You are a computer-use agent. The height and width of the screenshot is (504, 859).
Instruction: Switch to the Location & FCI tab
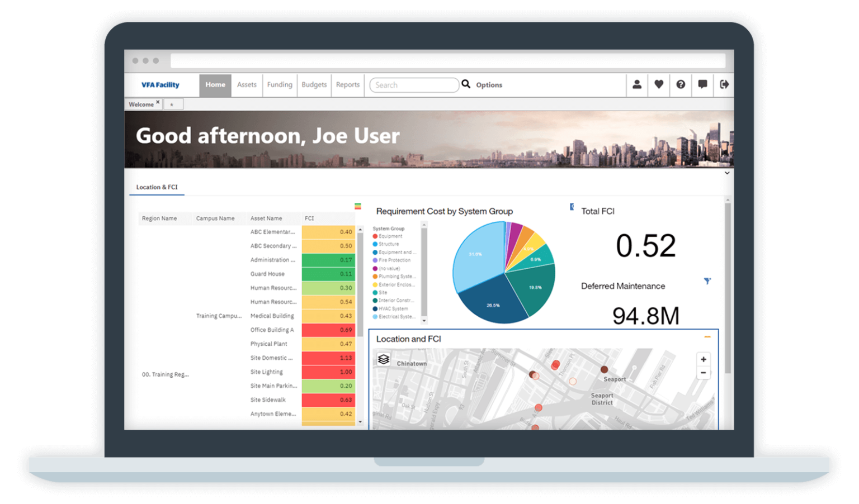pos(157,187)
